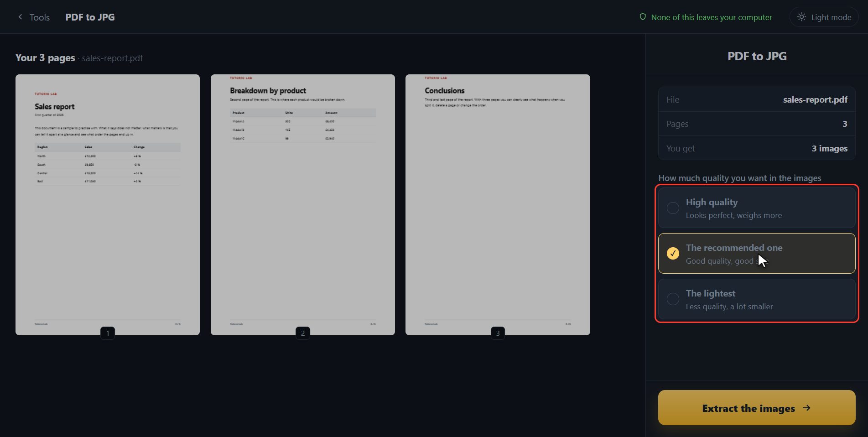This screenshot has height=437, width=868.
Task: Click the yellow checkmark on the recommended option
Action: (673, 253)
